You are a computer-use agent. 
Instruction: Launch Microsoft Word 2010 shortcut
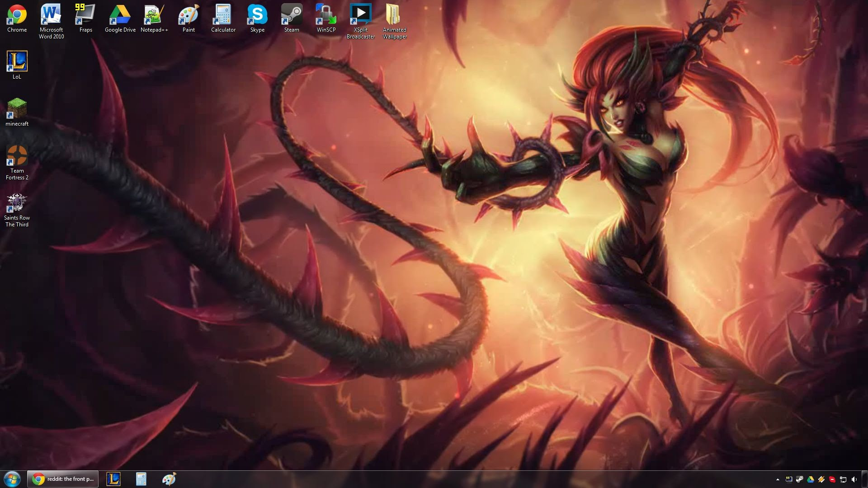51,15
